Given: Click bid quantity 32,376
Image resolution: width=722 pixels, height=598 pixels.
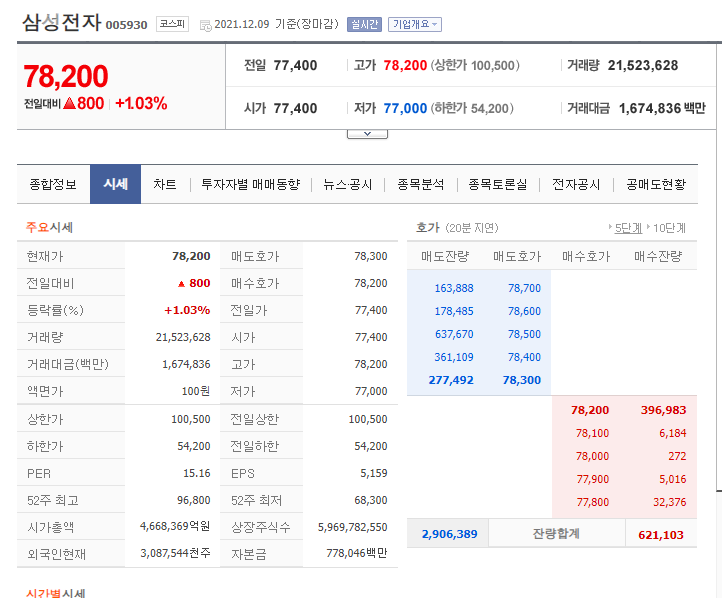Looking at the screenshot, I should (670, 502).
